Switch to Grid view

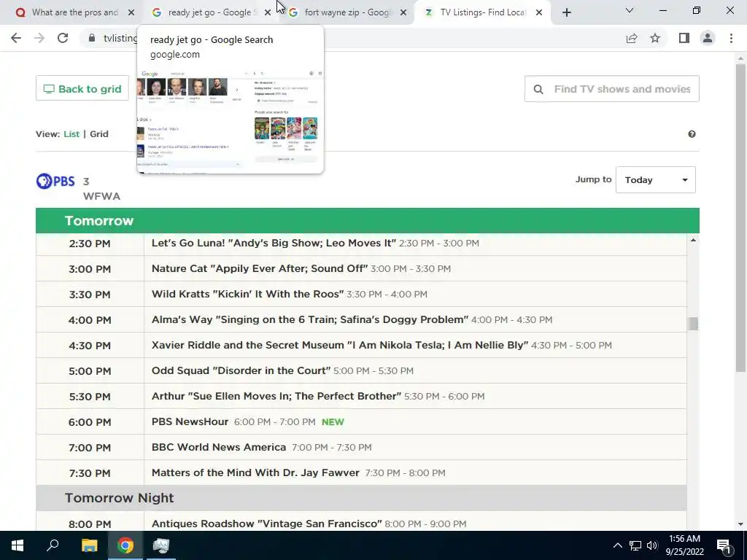coord(99,134)
